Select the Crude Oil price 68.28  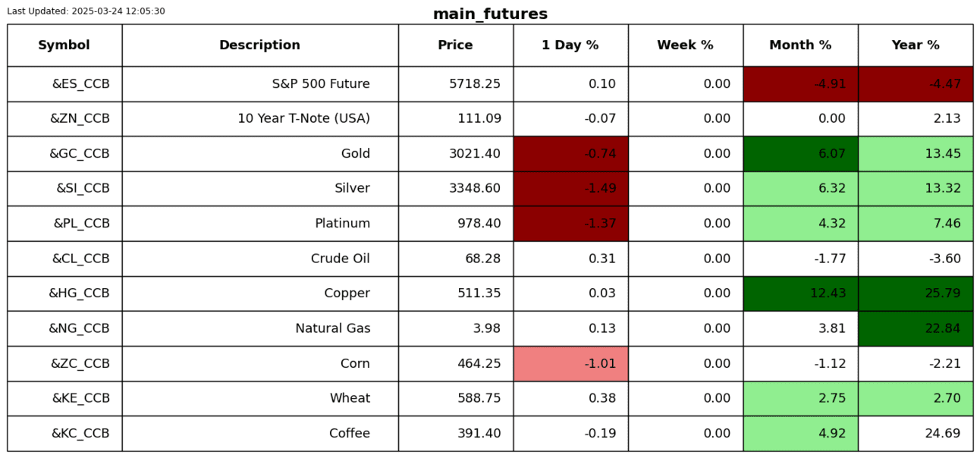pos(455,259)
